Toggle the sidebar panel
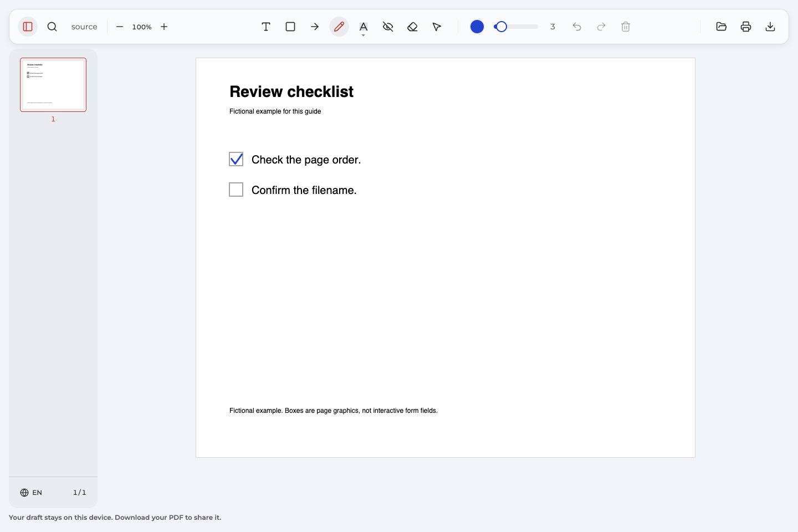The height and width of the screenshot is (532, 798). pyautogui.click(x=28, y=27)
